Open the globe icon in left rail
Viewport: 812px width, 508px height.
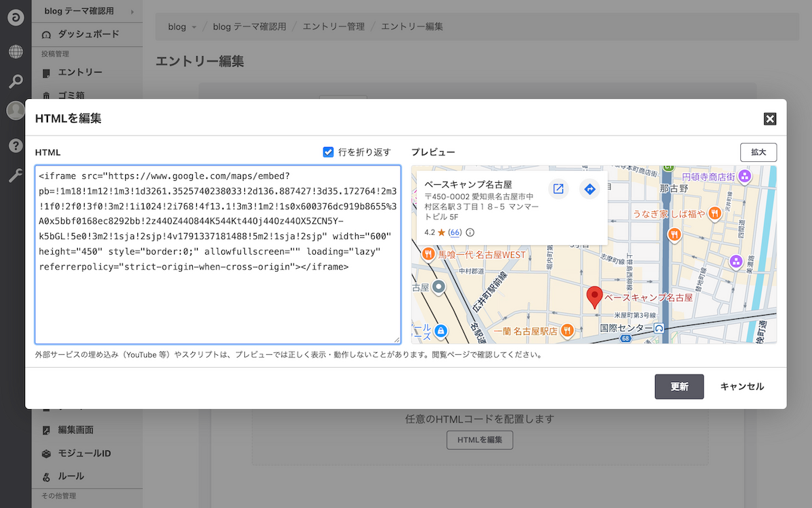tap(16, 51)
